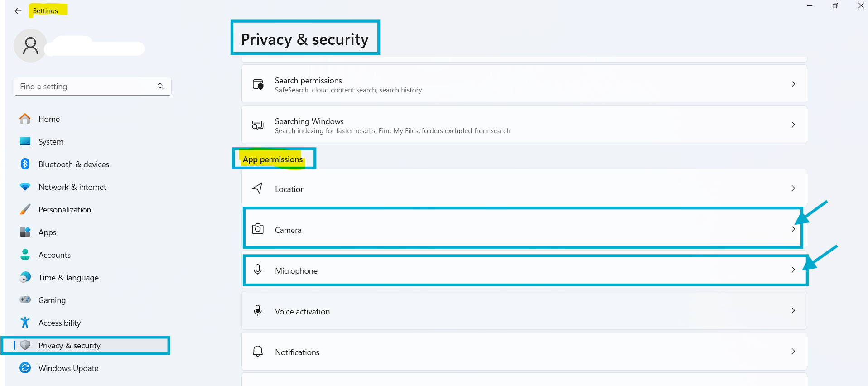The image size is (868, 386).
Task: Go to System settings
Action: point(51,142)
